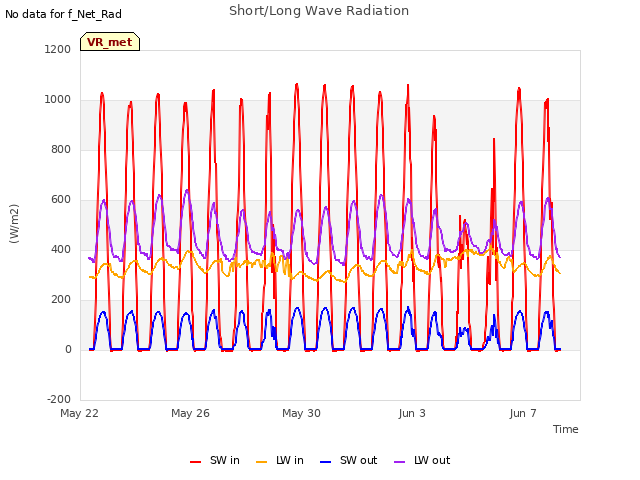Click the Jun 3 x-axis label
Screen dimensions: 640x480
pyautogui.click(x=412, y=413)
